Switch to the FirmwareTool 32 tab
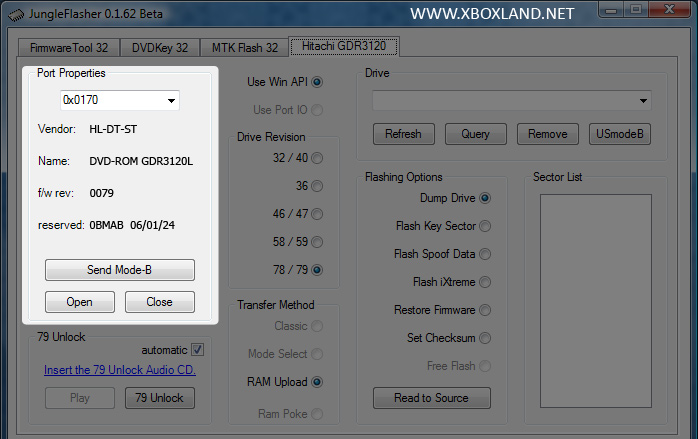The image size is (698, 439). [69, 48]
